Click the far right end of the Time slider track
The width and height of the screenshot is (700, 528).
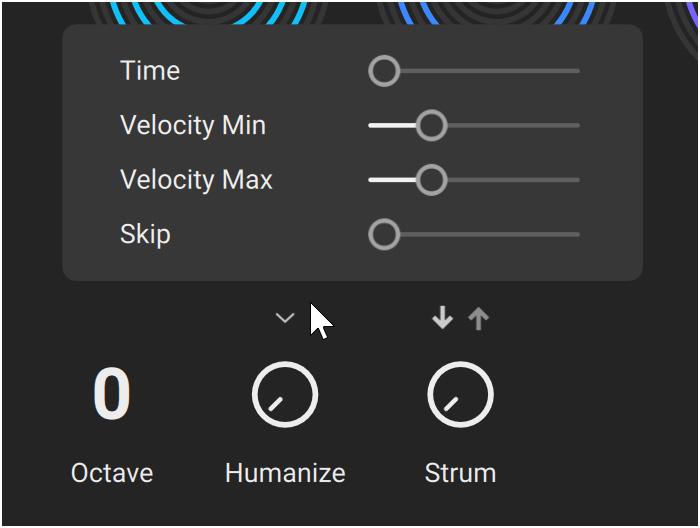577,71
